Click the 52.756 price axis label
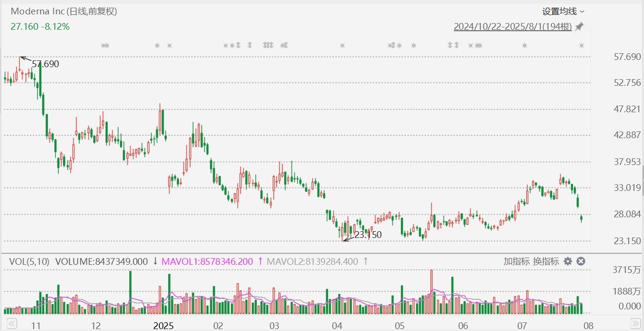The width and height of the screenshot is (644, 331). point(628,83)
